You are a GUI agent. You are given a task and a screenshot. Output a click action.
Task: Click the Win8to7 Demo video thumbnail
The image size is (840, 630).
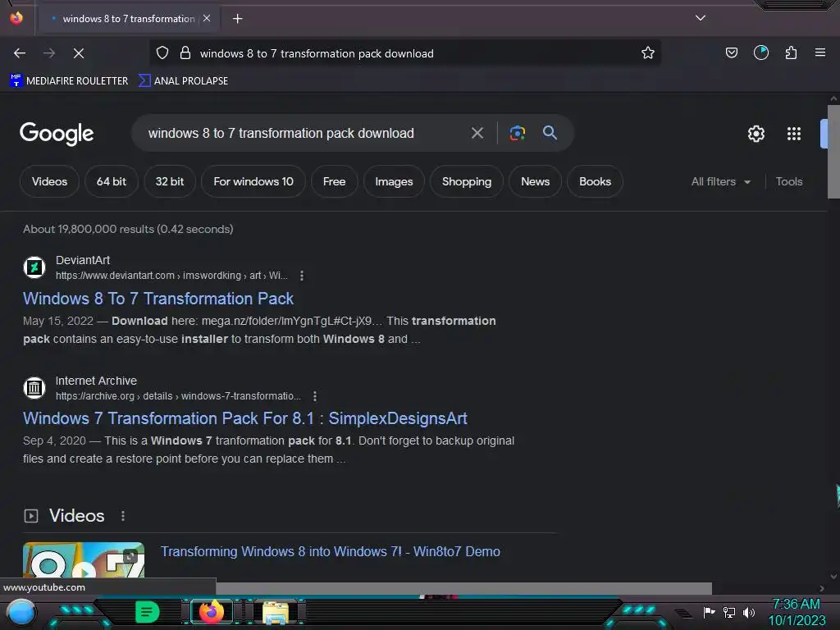coord(84,559)
